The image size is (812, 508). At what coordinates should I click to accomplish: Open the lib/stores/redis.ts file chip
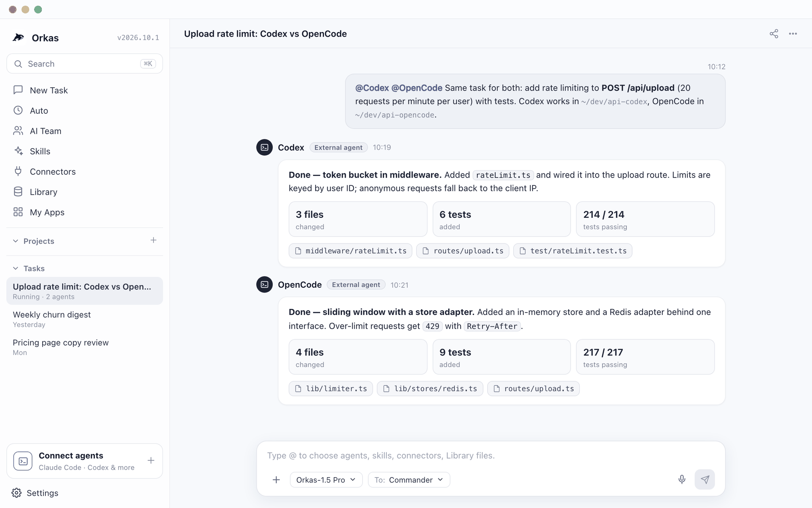pyautogui.click(x=430, y=389)
